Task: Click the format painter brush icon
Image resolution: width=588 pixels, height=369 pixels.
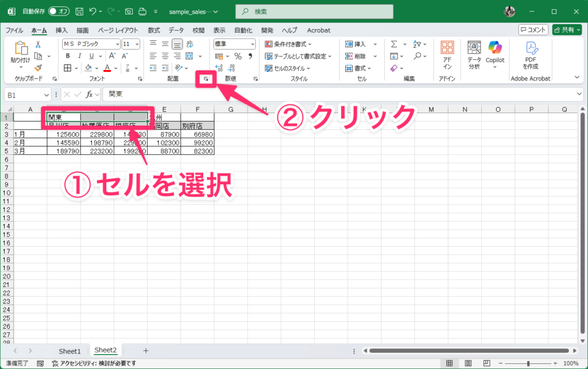Action: coord(38,68)
